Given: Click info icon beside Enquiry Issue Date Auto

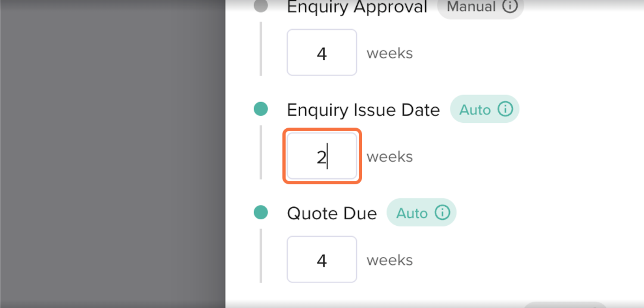Looking at the screenshot, I should (505, 109).
